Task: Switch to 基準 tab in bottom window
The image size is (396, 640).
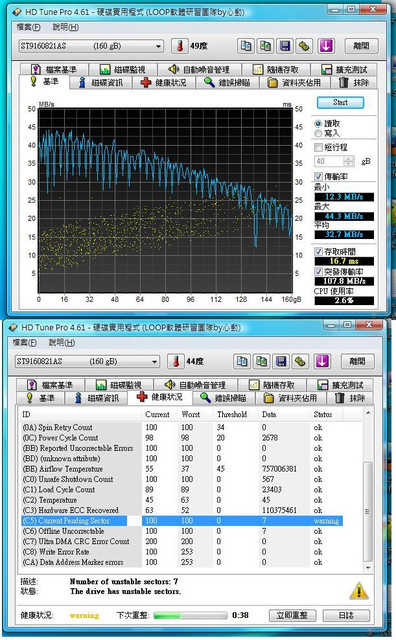Action: [41, 398]
